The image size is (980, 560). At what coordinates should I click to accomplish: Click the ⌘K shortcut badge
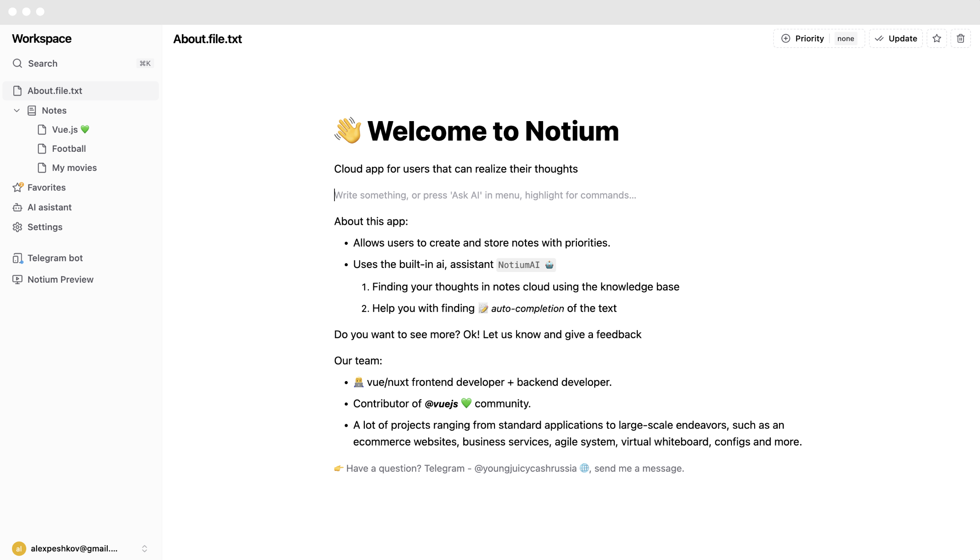(x=145, y=63)
